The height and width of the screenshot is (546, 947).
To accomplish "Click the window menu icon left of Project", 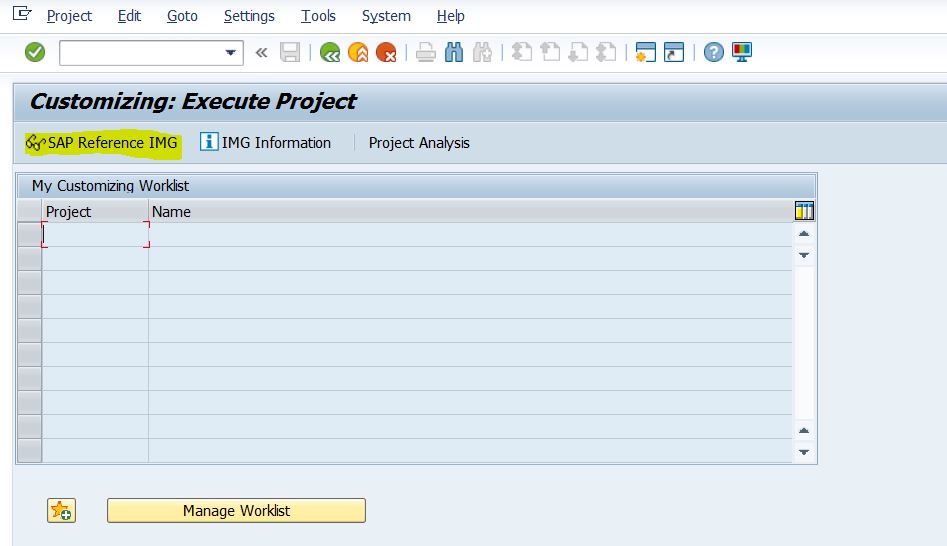I will point(22,13).
